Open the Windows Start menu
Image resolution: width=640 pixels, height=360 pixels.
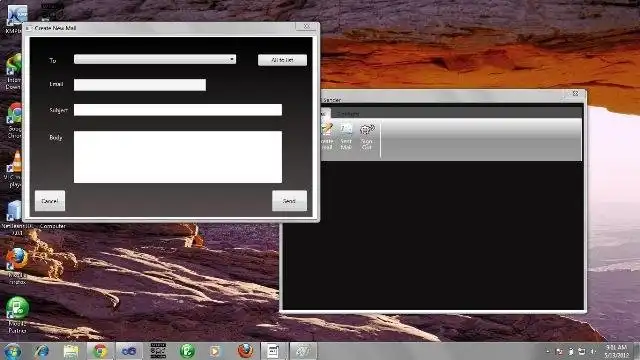12,351
